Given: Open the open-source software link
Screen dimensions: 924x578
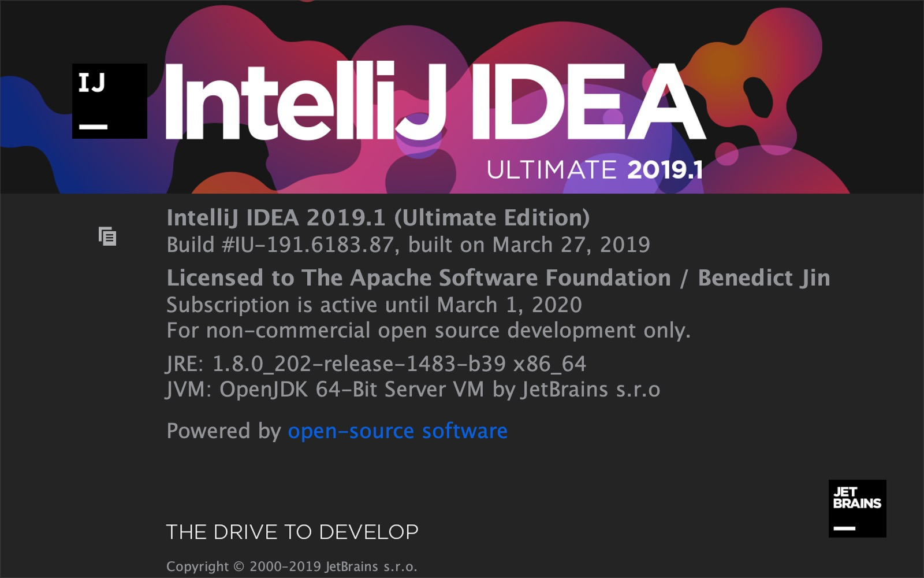Looking at the screenshot, I should (397, 431).
